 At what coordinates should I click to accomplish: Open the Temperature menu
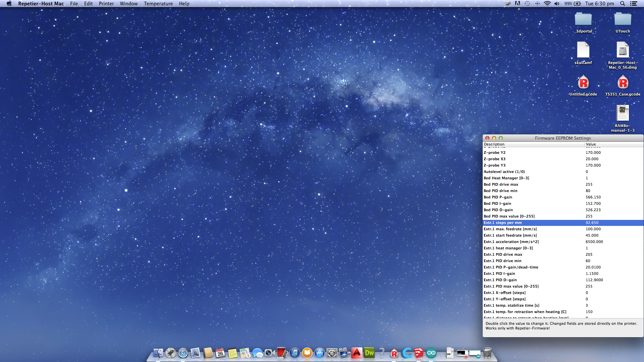(x=158, y=4)
